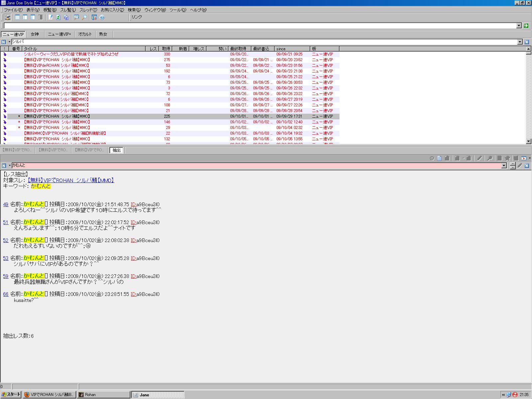Open the お気に入り menu
The height and width of the screenshot is (399, 532).
click(112, 10)
